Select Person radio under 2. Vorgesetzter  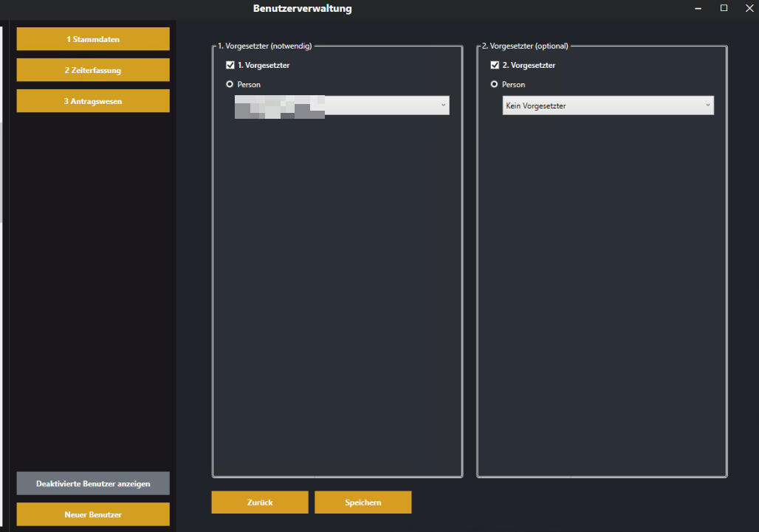[494, 85]
